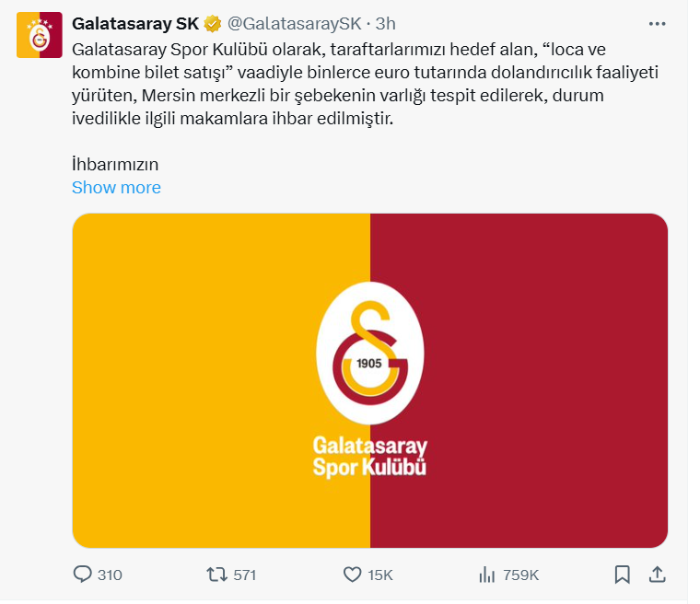Open the Galatasaray SK display name
Viewport: 700px width, 604px height.
coord(136,23)
